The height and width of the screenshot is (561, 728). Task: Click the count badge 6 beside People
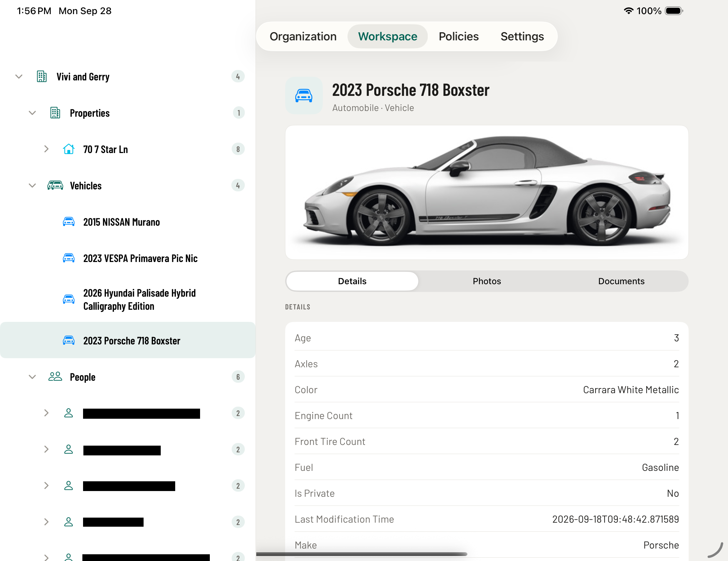[238, 377]
